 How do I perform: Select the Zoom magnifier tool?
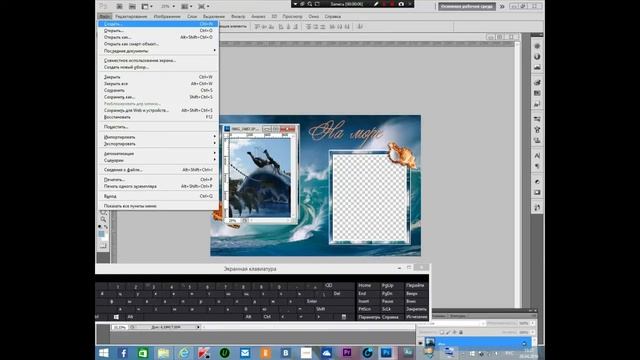103,220
